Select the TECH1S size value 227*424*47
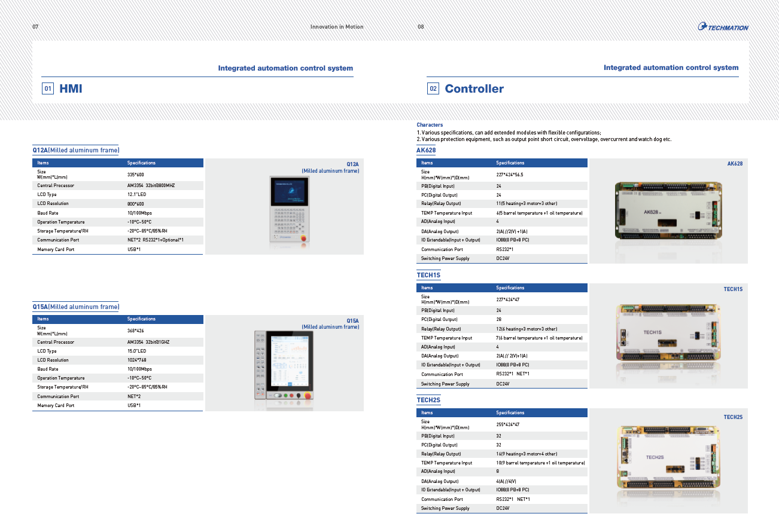The image size is (779, 532). pos(507,299)
